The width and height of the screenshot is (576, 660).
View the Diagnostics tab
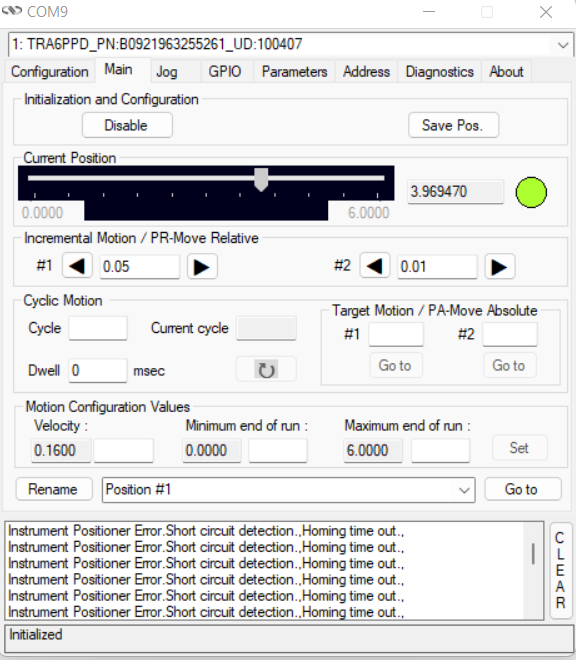(x=440, y=72)
